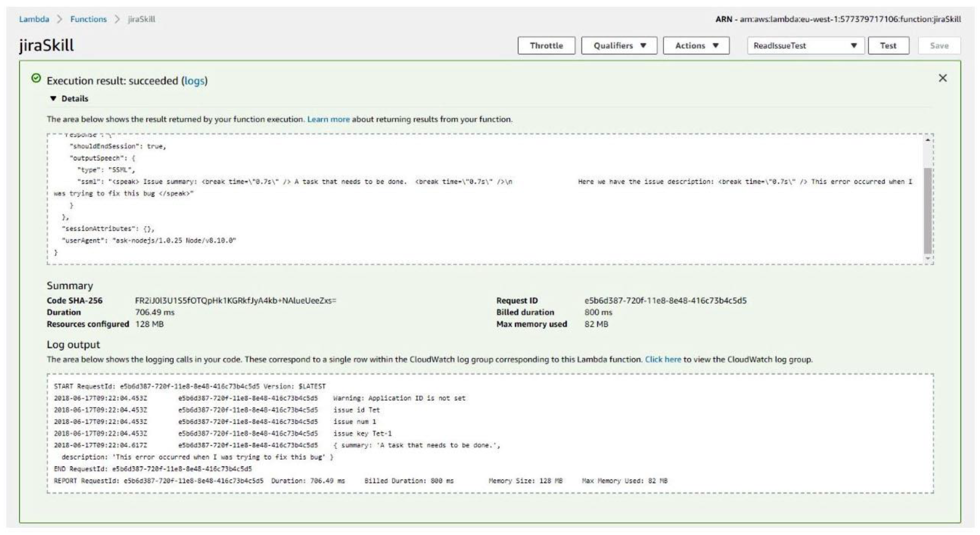The width and height of the screenshot is (980, 535).
Task: Open CloudWatch via Click here link
Action: [x=663, y=359]
